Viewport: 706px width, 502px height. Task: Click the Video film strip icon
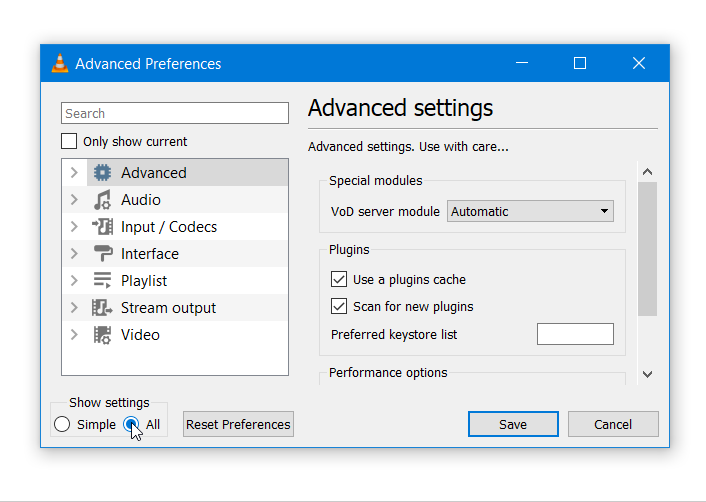coord(102,335)
